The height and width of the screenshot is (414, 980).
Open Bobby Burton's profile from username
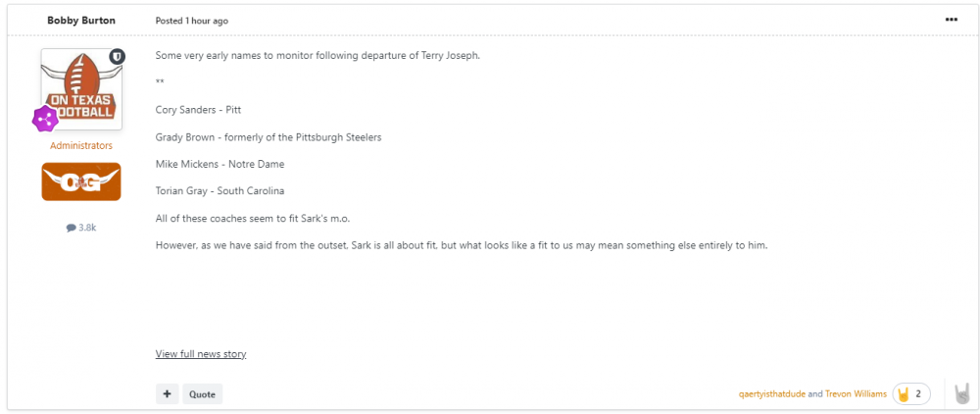pyautogui.click(x=80, y=21)
